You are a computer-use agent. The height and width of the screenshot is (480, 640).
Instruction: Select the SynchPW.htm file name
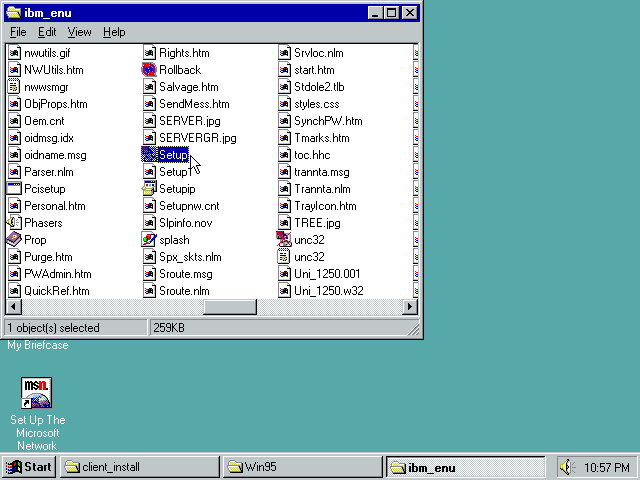pyautogui.click(x=329, y=121)
